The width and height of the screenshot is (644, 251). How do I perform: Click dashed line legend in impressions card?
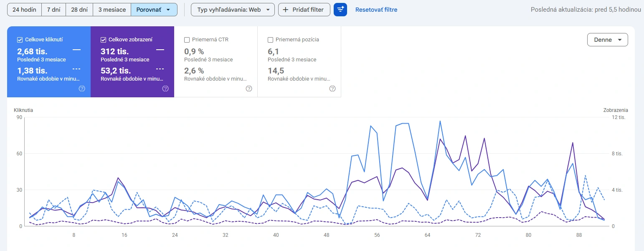(160, 68)
